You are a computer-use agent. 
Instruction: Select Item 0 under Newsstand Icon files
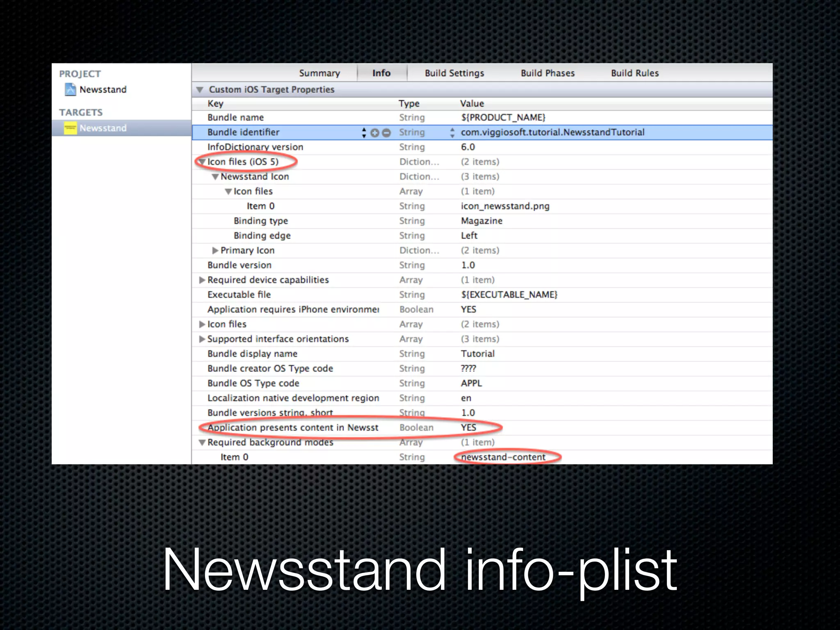click(x=482, y=206)
